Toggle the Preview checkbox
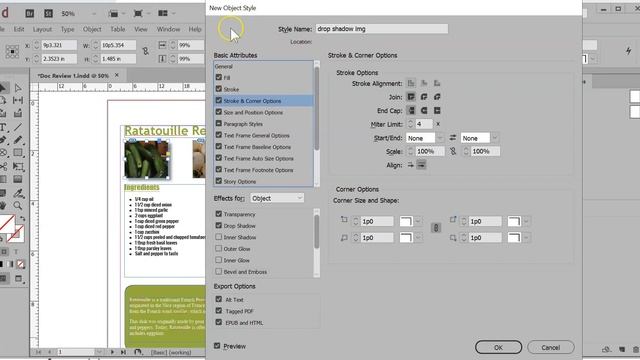The image size is (640, 360). pyautogui.click(x=217, y=346)
